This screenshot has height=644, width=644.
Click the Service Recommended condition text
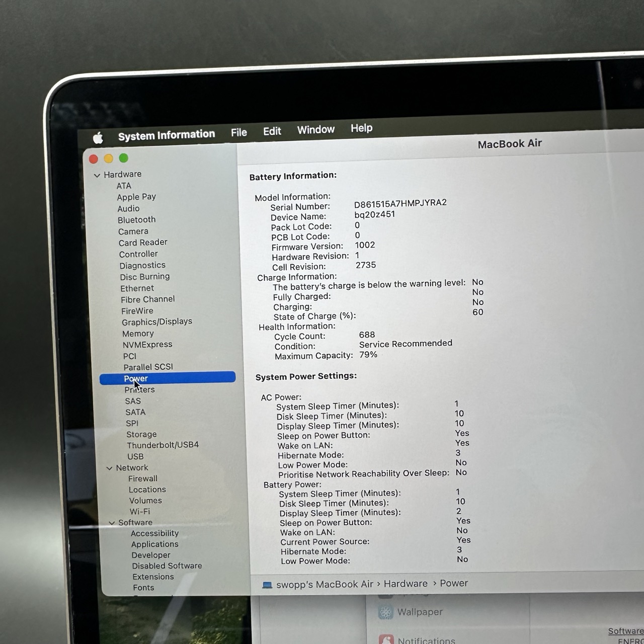click(x=406, y=344)
